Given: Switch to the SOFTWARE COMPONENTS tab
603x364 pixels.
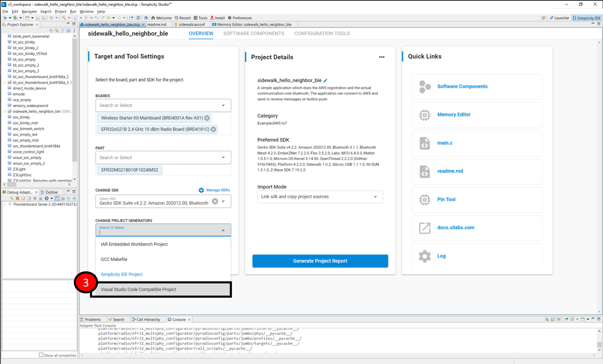Looking at the screenshot, I should pyautogui.click(x=253, y=33).
